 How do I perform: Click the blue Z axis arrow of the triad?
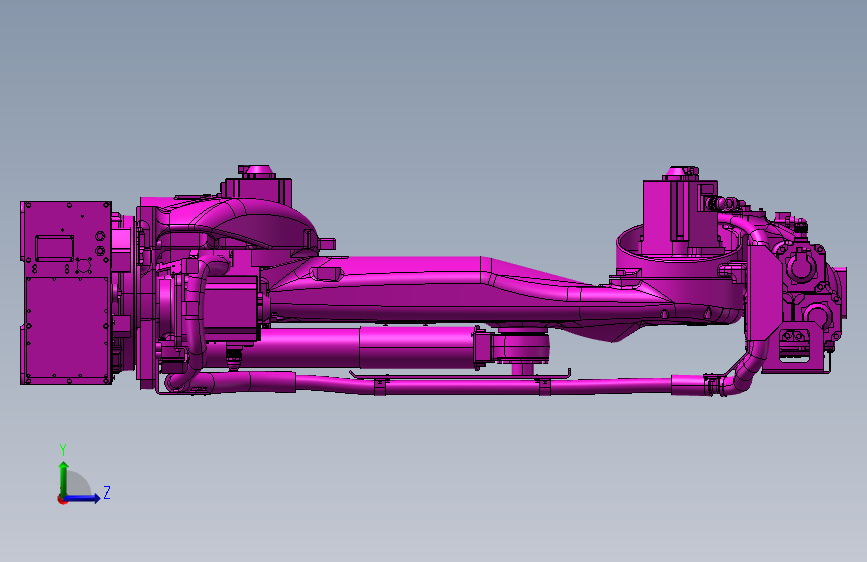click(82, 498)
